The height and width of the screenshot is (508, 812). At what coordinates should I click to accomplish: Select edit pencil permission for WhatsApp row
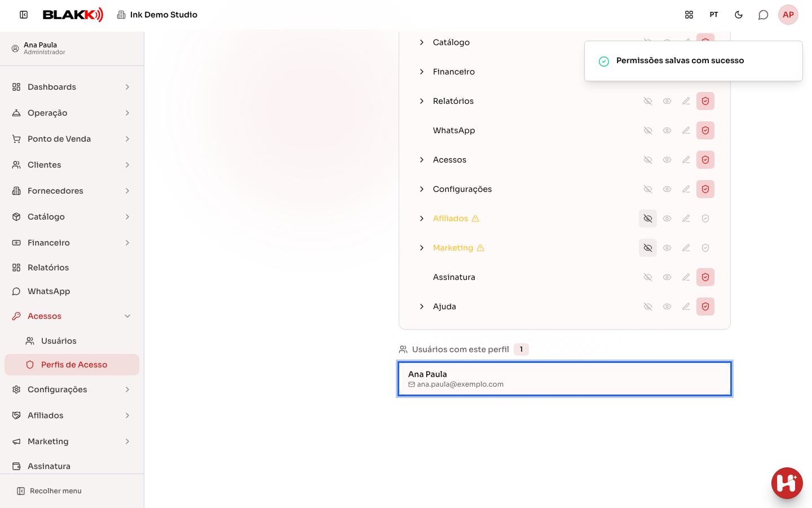click(x=686, y=130)
